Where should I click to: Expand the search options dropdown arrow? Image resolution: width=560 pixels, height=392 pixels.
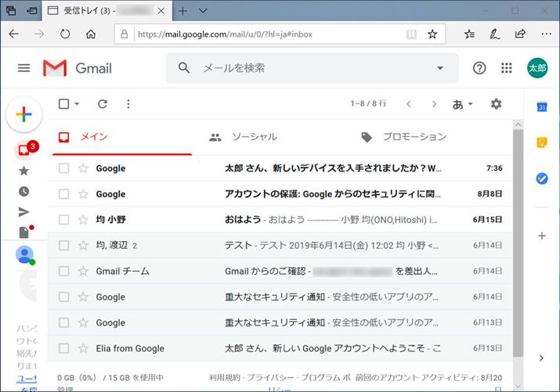pos(439,68)
